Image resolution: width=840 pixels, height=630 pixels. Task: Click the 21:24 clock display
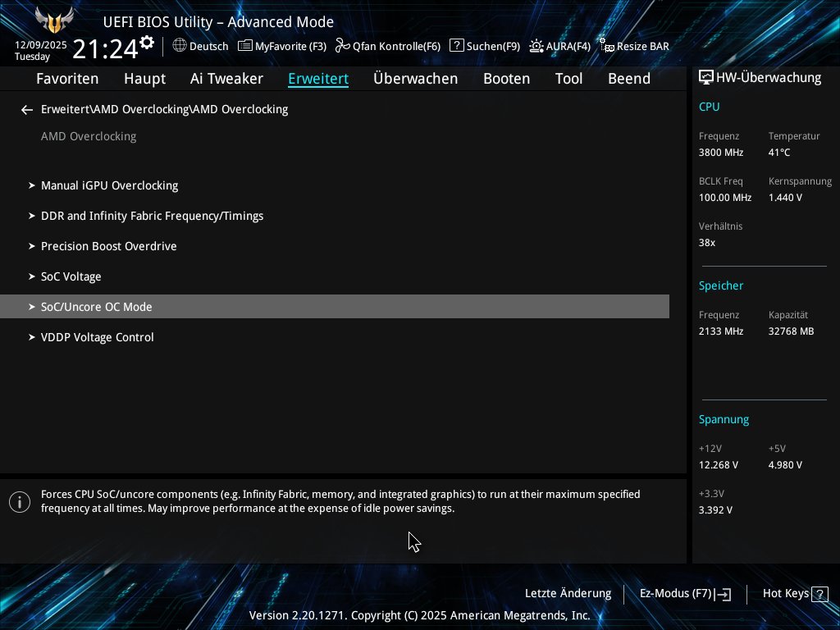(105, 49)
